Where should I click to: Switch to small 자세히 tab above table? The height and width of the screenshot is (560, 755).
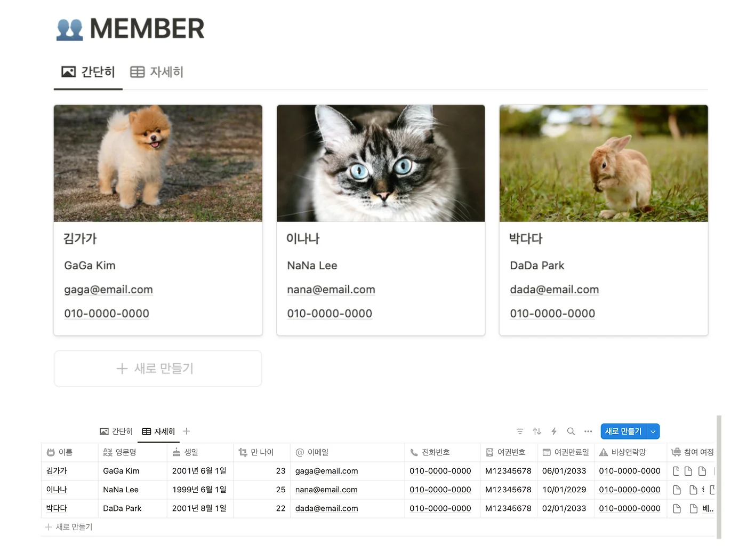point(158,431)
